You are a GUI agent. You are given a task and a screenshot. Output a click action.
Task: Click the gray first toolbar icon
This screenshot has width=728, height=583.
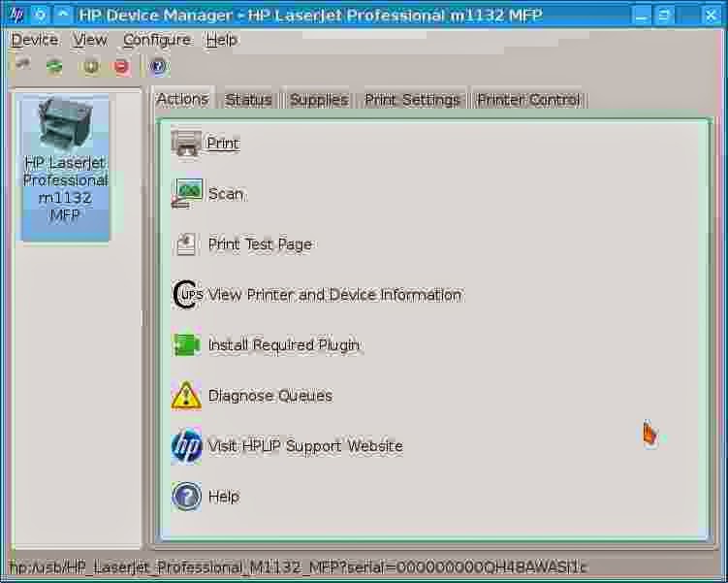pyautogui.click(x=22, y=65)
